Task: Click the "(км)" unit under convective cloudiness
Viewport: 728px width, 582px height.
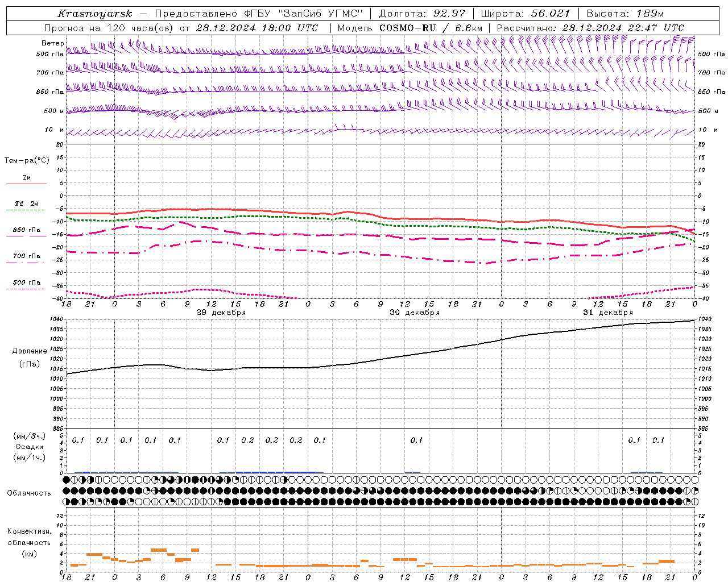Action: 30,554
